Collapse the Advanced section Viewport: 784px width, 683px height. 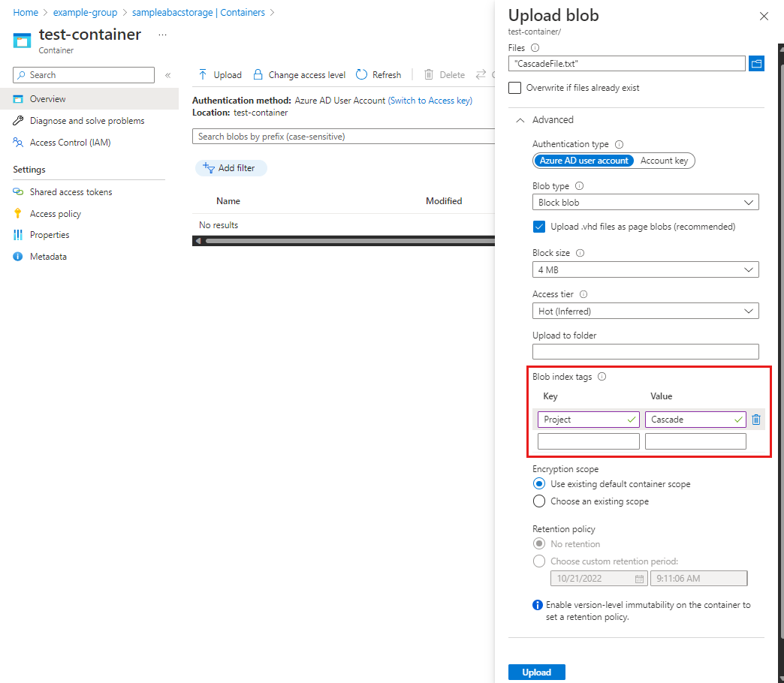click(519, 119)
